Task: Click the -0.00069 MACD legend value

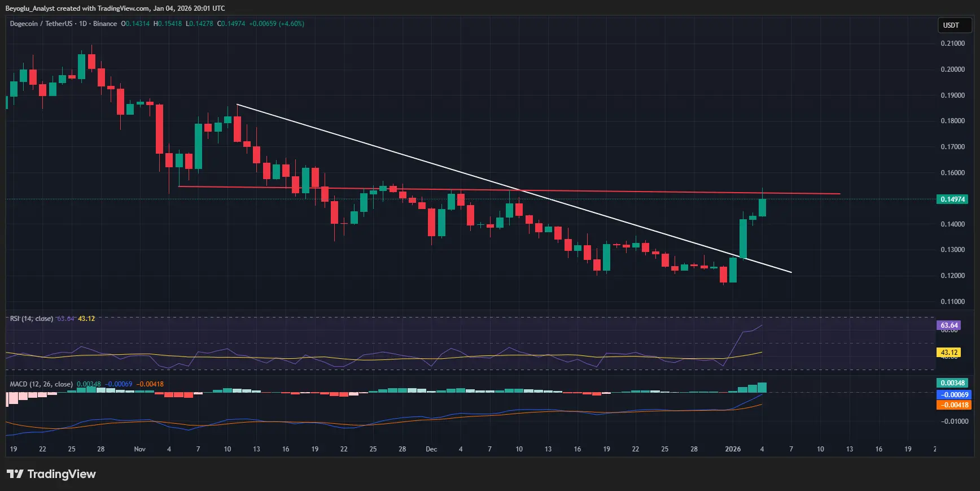Action: tap(119, 384)
